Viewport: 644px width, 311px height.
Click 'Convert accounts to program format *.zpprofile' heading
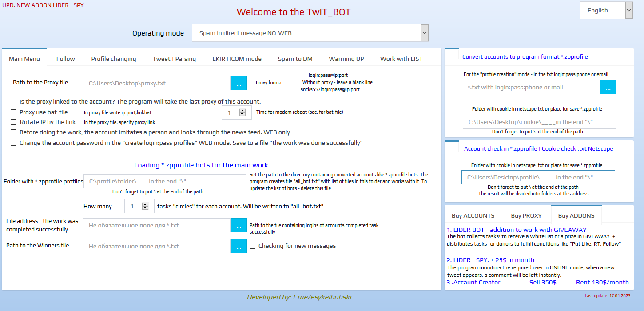pyautogui.click(x=525, y=56)
